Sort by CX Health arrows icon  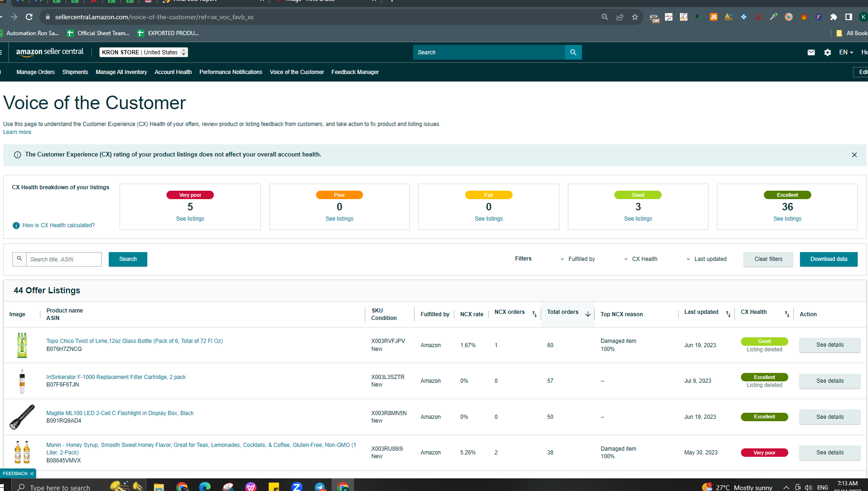(x=787, y=314)
